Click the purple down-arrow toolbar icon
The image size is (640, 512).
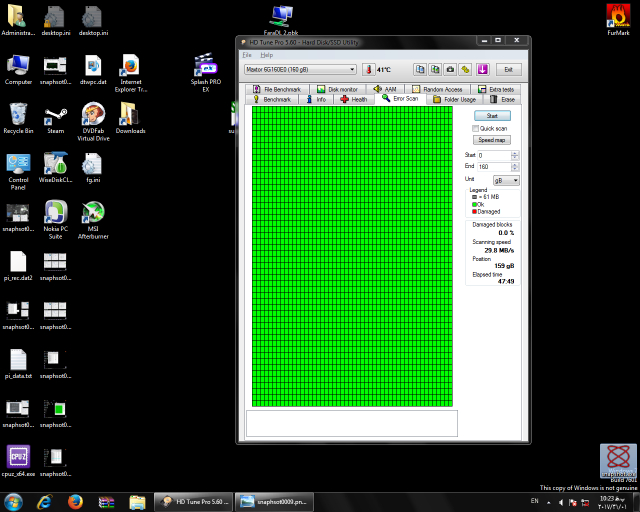pyautogui.click(x=482, y=69)
